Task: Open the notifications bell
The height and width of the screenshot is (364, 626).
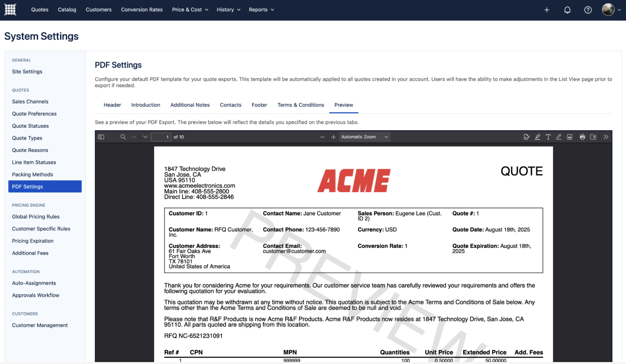Action: click(x=567, y=10)
